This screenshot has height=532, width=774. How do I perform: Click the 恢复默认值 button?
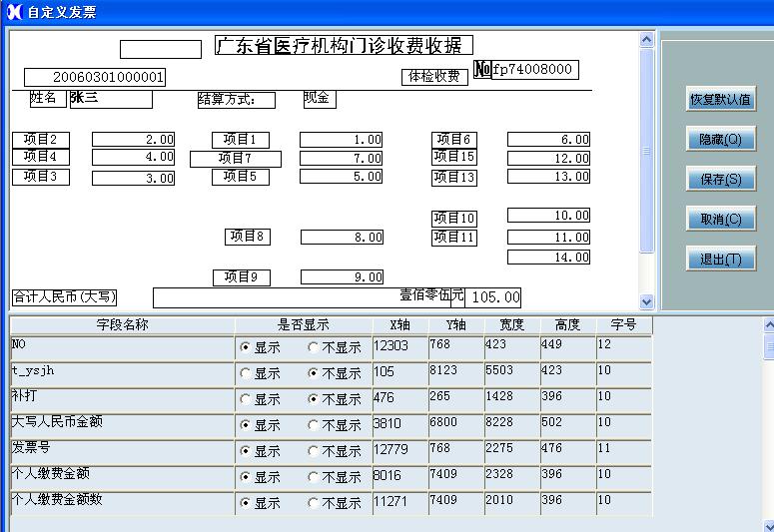[x=720, y=99]
